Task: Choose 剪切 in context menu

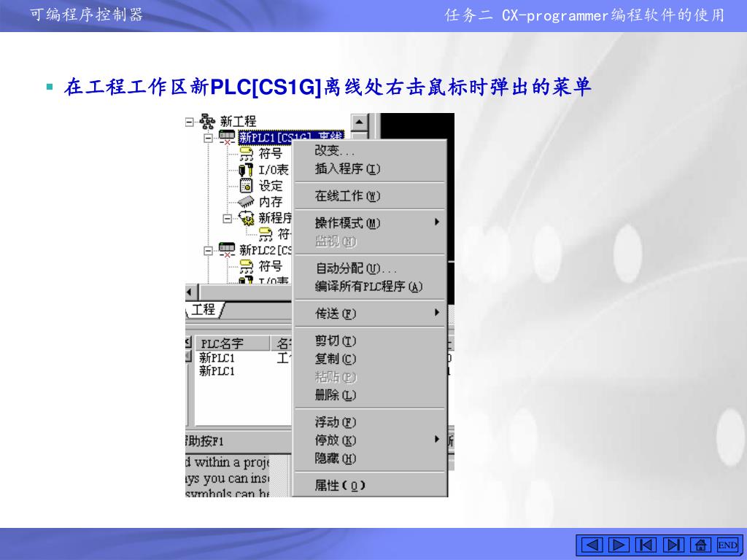Action: click(370, 341)
